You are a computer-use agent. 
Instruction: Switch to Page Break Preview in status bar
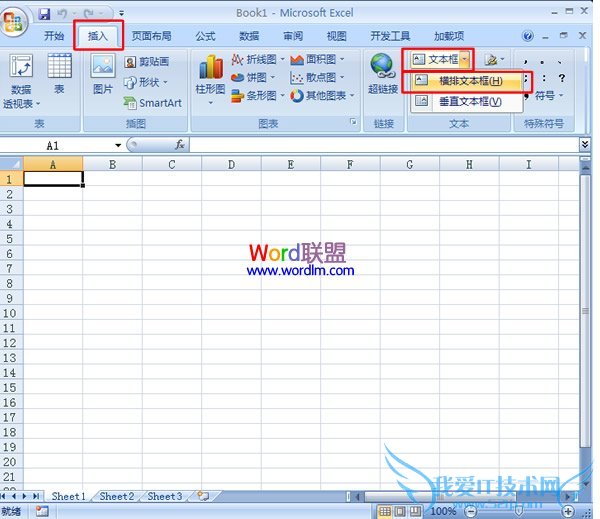click(415, 511)
